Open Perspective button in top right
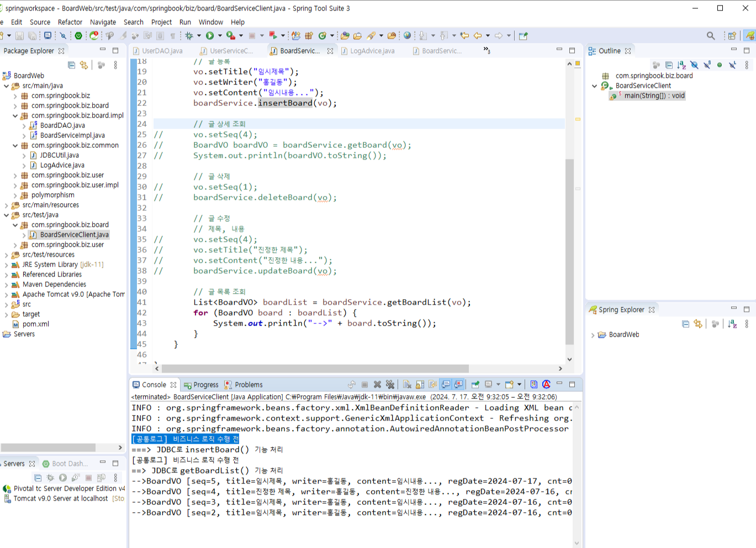756x548 pixels. [x=732, y=36]
